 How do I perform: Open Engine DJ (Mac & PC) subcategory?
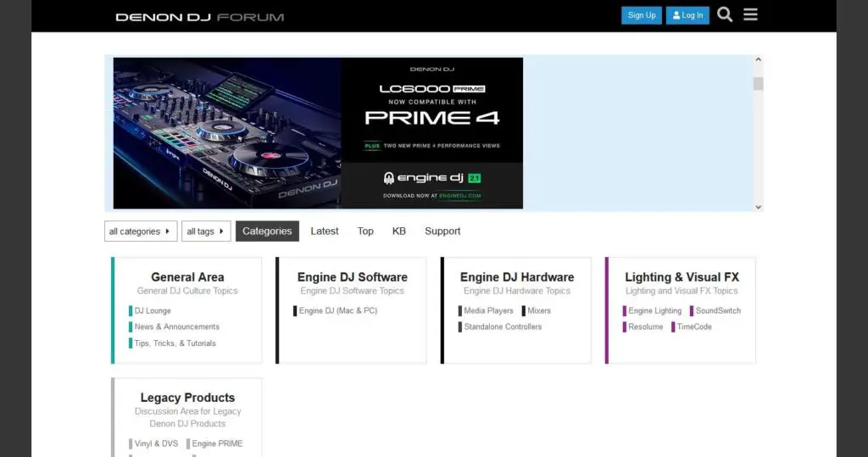click(336, 311)
